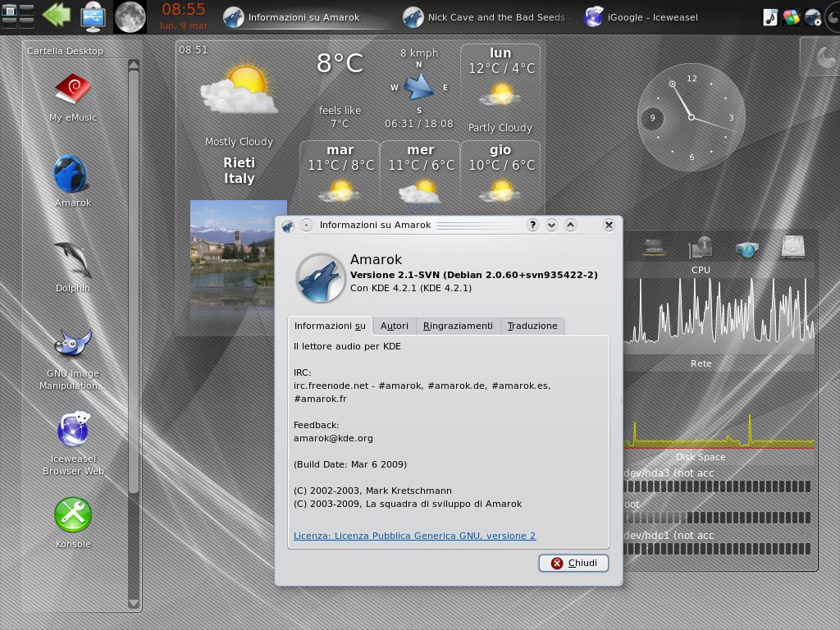Switch to Nick Cave and the Bad Seeds task
Screen dimensions: 840x630
(x=486, y=17)
